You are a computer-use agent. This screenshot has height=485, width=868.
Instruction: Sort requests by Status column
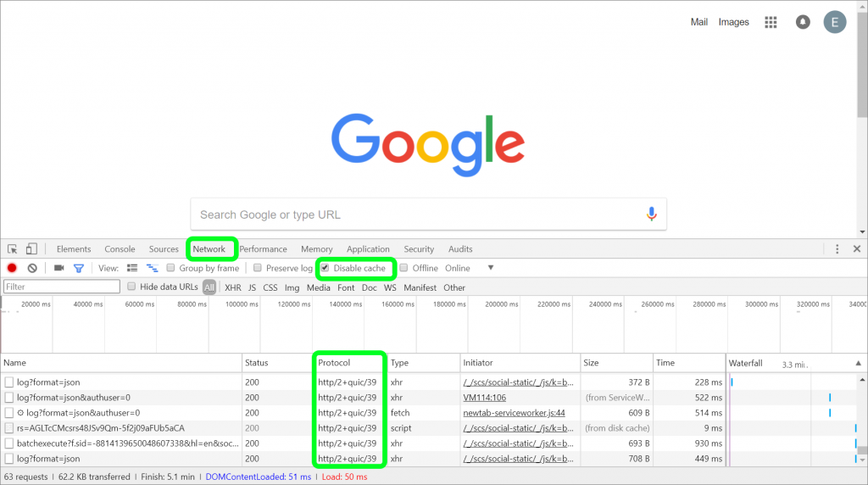(277, 363)
